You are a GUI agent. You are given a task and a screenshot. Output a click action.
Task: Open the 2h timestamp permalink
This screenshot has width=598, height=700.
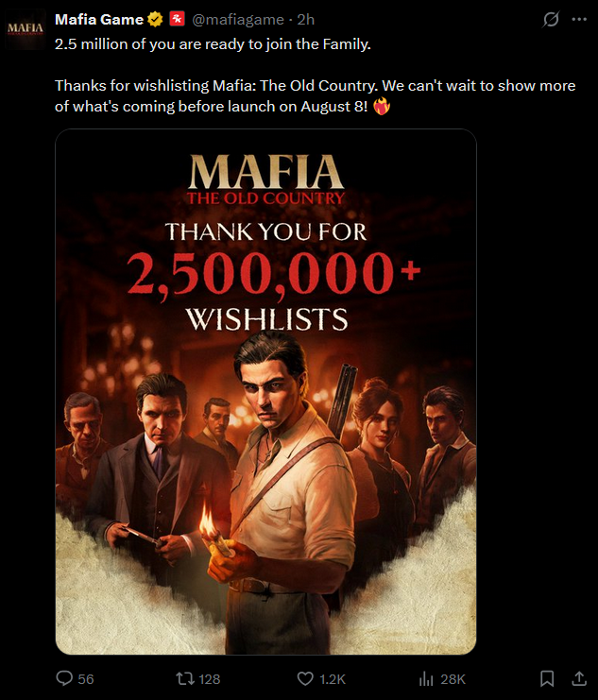[306, 19]
